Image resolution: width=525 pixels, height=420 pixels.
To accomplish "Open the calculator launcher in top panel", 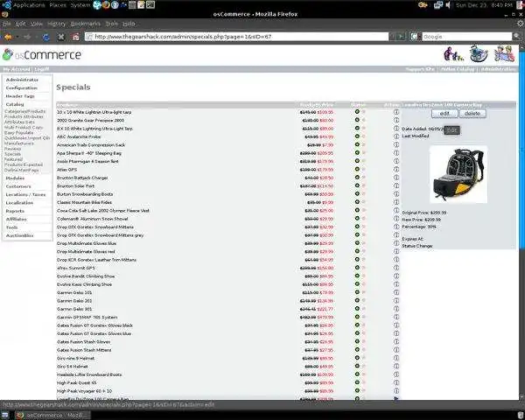I will pyautogui.click(x=132, y=5).
